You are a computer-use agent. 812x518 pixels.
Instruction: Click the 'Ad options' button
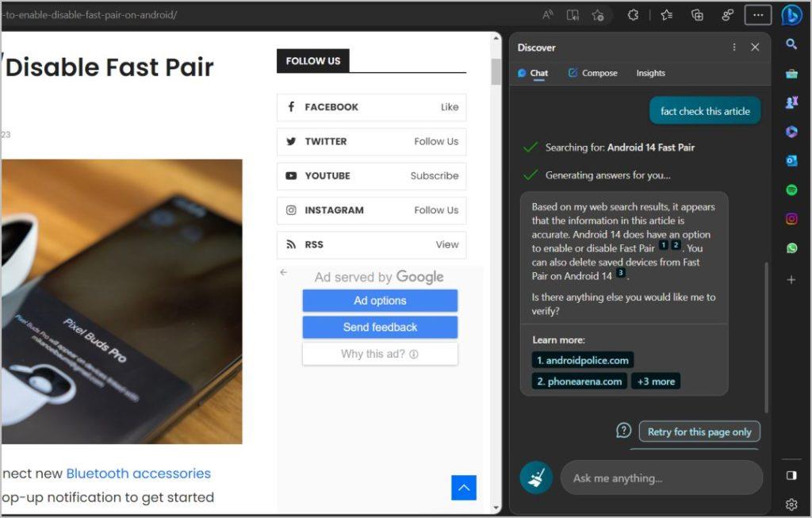(x=380, y=301)
